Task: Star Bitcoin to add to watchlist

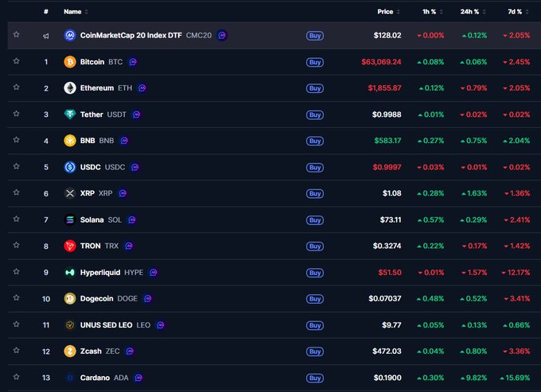Action: (16, 61)
